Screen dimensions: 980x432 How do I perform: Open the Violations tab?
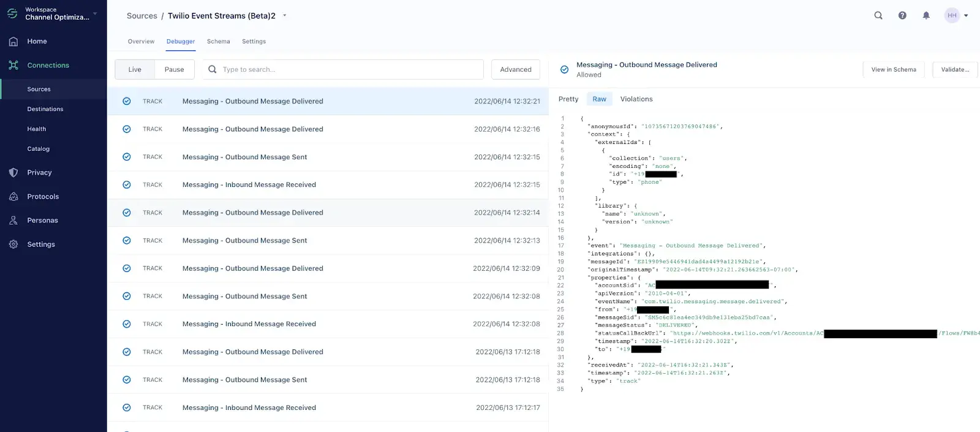click(x=636, y=99)
